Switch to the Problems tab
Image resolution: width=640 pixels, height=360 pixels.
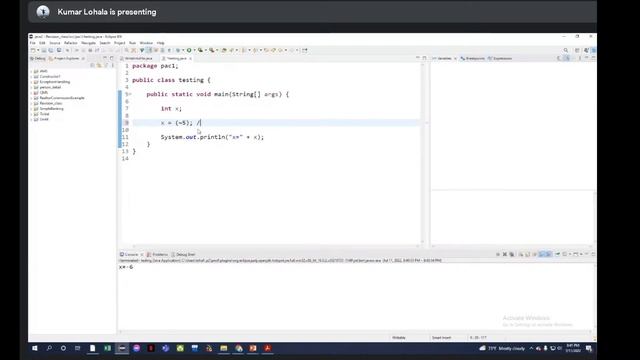click(157, 254)
